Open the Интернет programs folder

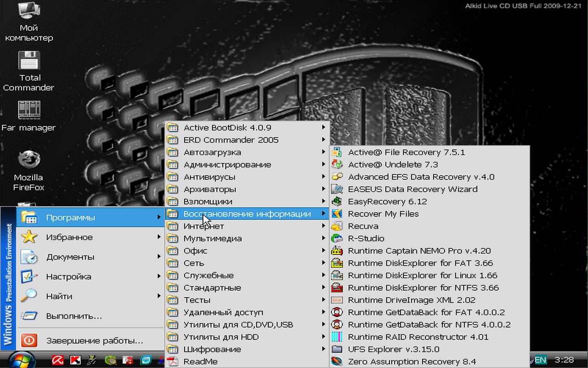click(204, 226)
